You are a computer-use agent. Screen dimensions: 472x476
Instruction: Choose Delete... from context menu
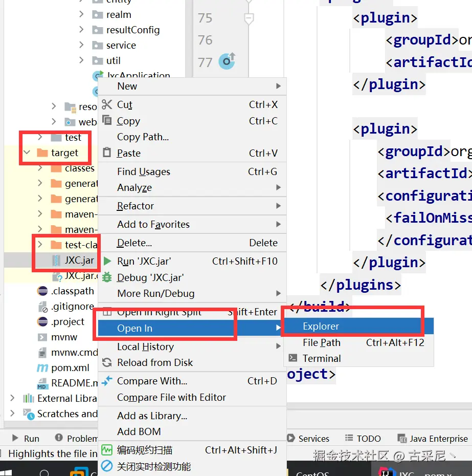tap(192, 243)
